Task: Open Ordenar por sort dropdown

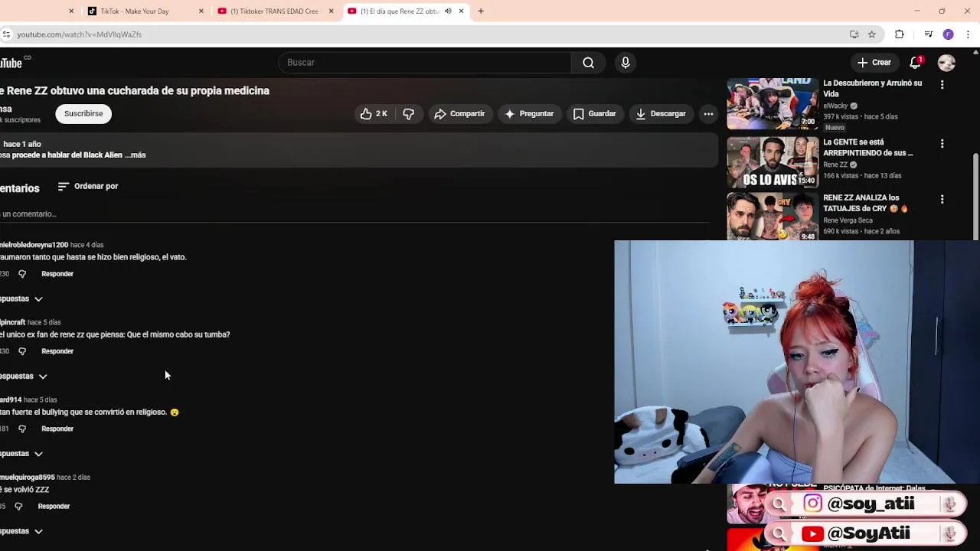Action: click(87, 186)
